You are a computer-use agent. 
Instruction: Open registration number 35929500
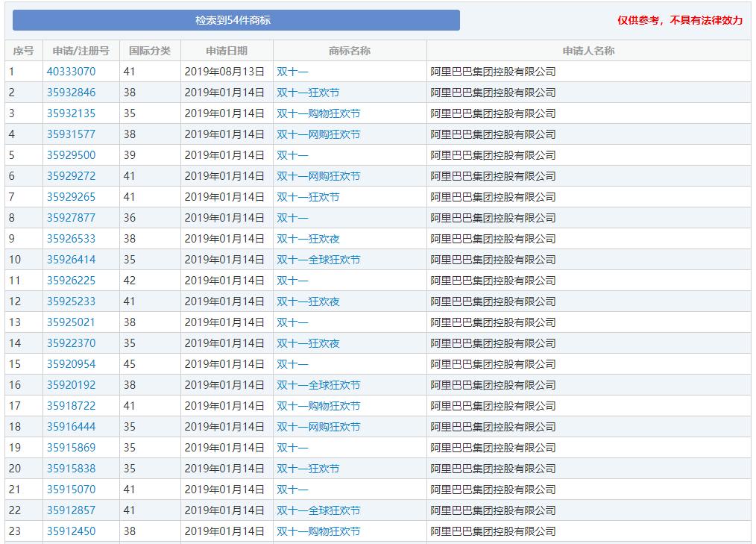point(71,155)
